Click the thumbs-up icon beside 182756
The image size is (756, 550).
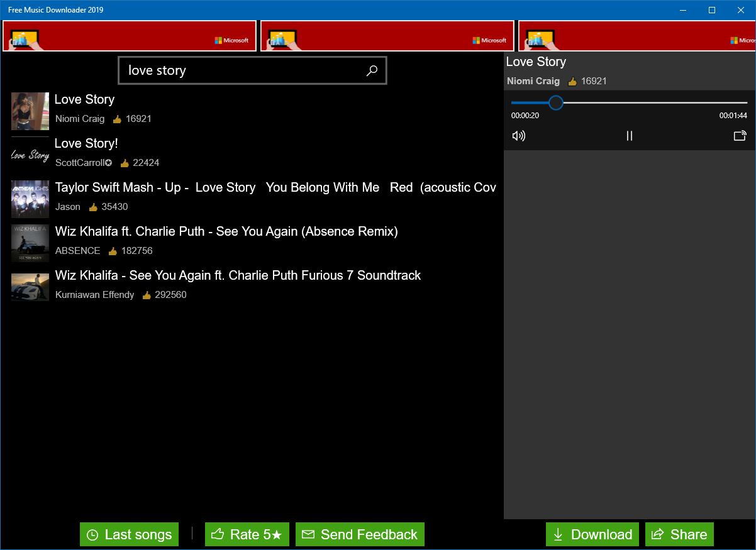tap(113, 250)
